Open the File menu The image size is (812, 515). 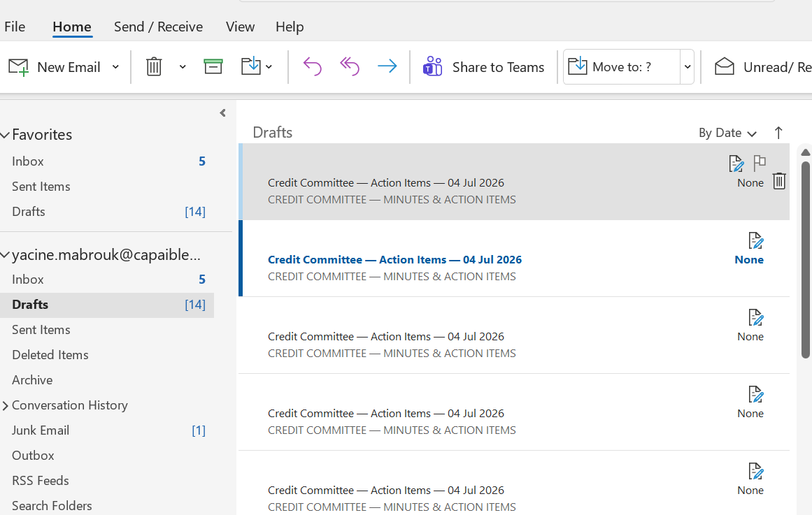pyautogui.click(x=15, y=27)
